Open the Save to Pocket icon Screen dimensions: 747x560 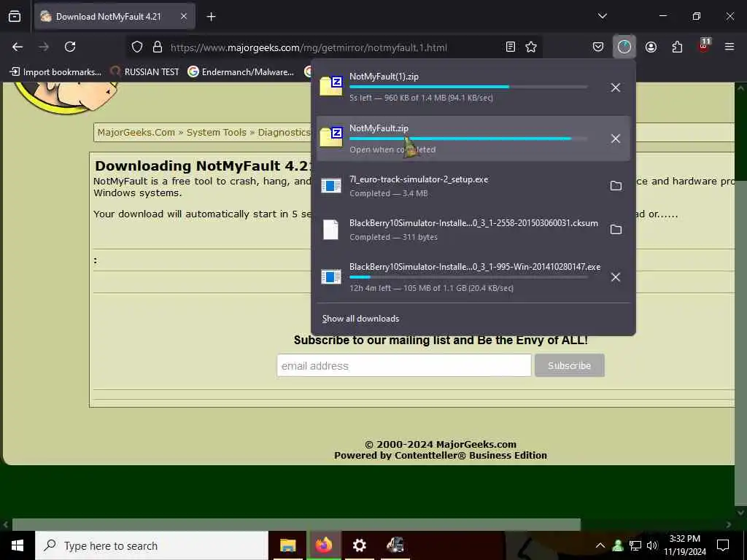598,47
